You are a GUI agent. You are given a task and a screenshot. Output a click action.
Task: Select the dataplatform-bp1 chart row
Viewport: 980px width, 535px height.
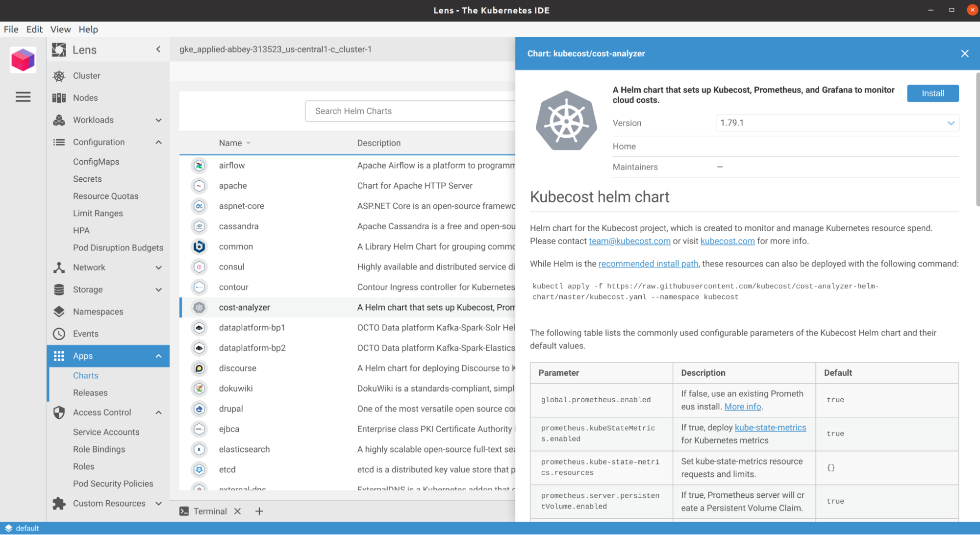[347, 328]
